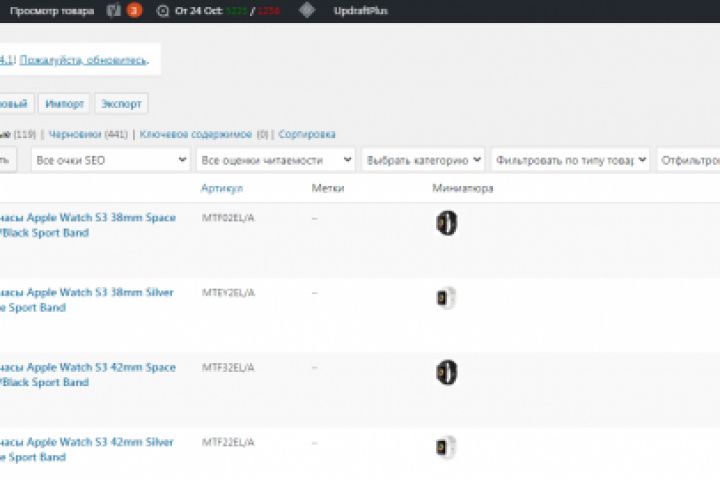Expand the 'Фильтровать по типу товара' dropdown
Image resolution: width=720 pixels, height=480 pixels.
click(x=570, y=160)
